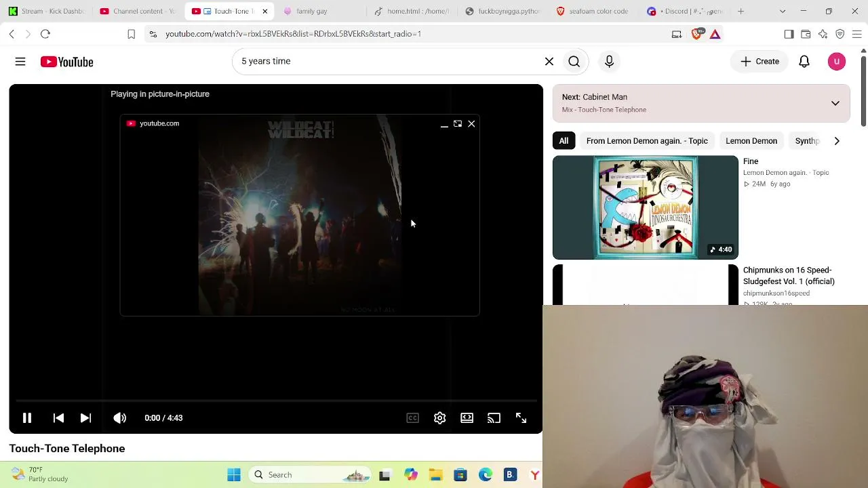Click the Windows taskbar Search box
The width and height of the screenshot is (868, 488).
pos(311,475)
